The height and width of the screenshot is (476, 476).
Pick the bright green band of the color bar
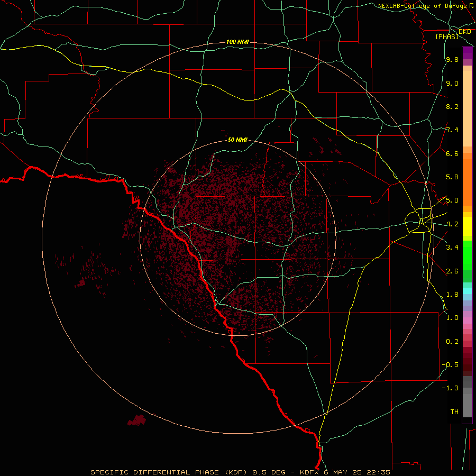click(467, 255)
